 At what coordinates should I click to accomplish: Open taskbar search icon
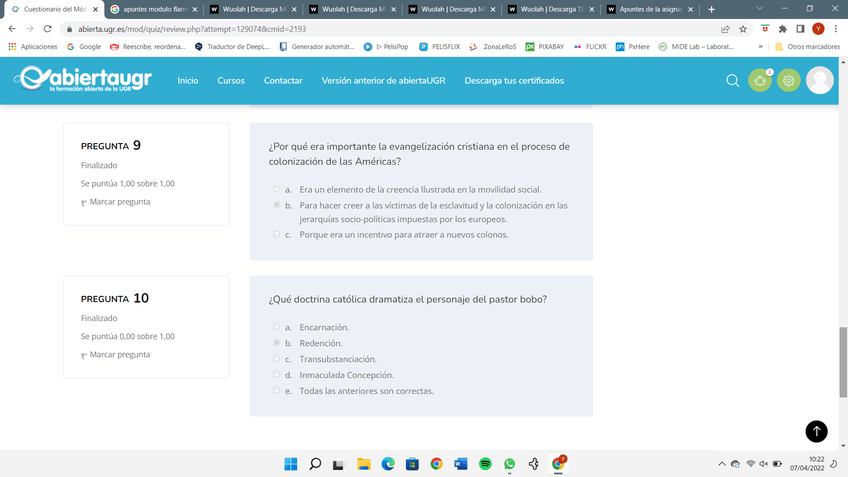pos(315,464)
